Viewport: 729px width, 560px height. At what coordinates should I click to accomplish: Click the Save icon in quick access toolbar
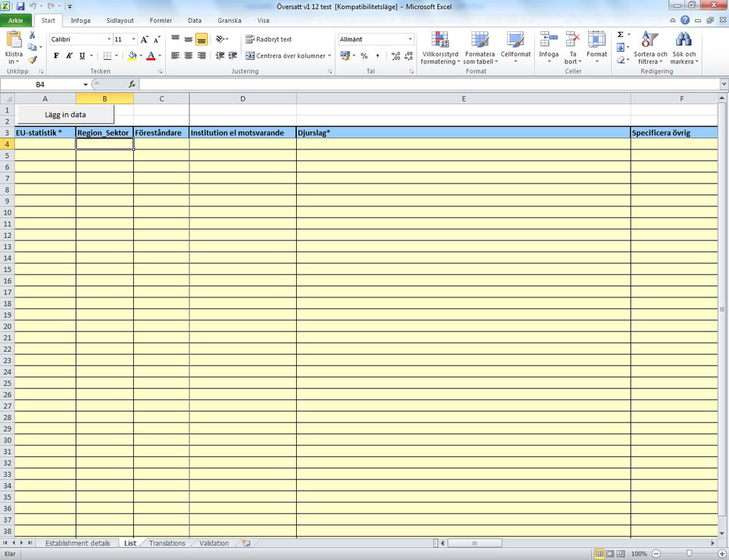[21, 6]
